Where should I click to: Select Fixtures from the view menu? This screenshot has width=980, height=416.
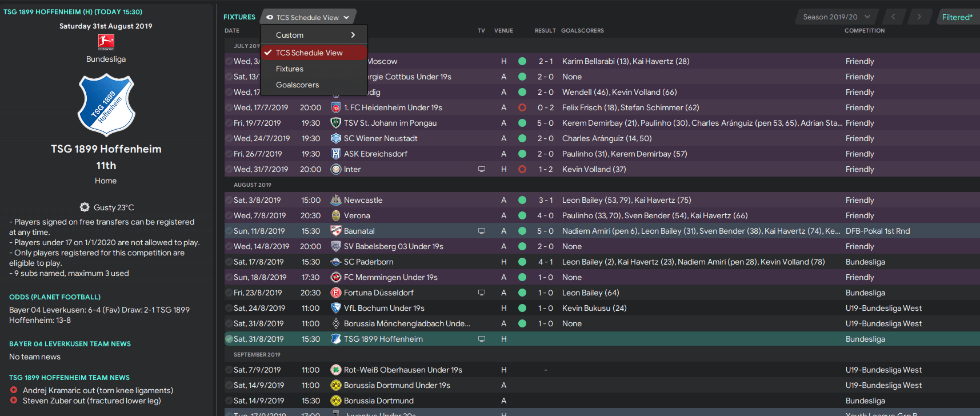point(290,69)
